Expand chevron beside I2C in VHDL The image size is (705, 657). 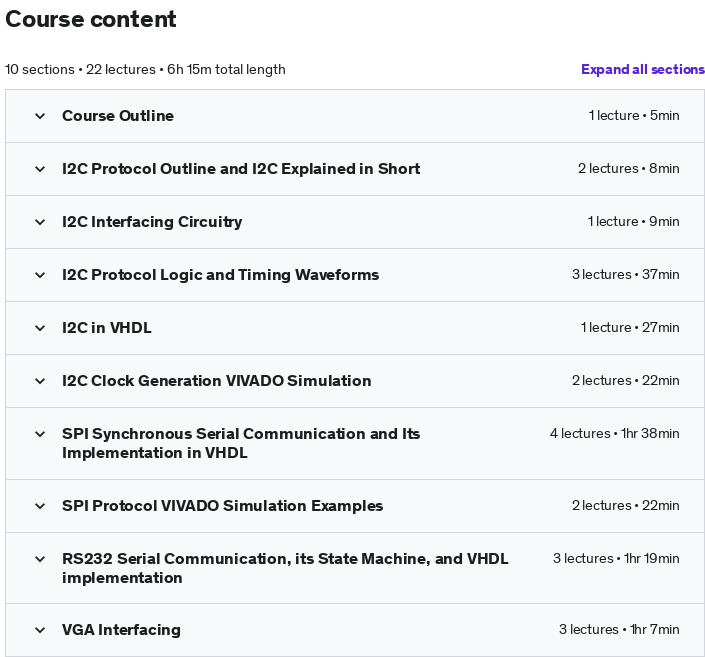pos(40,328)
